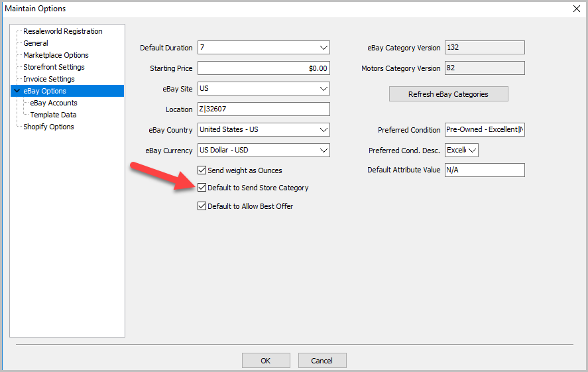Collapse the eBay Options tree node
The height and width of the screenshot is (372, 588).
(17, 91)
